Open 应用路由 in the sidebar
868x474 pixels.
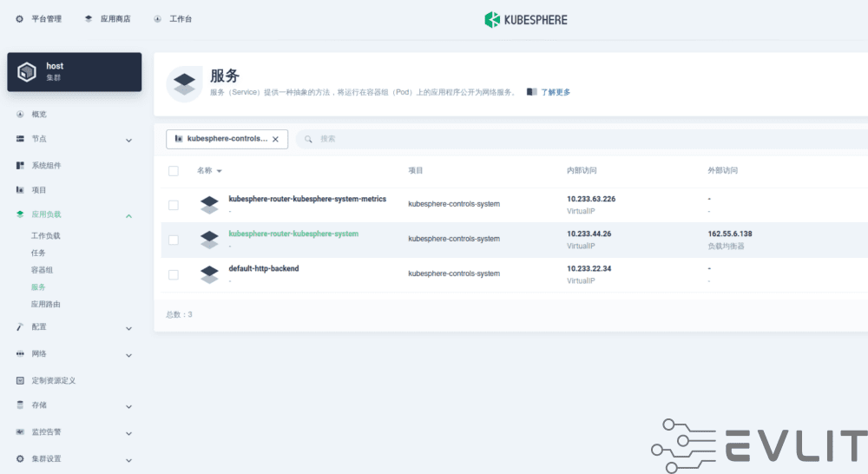point(45,304)
